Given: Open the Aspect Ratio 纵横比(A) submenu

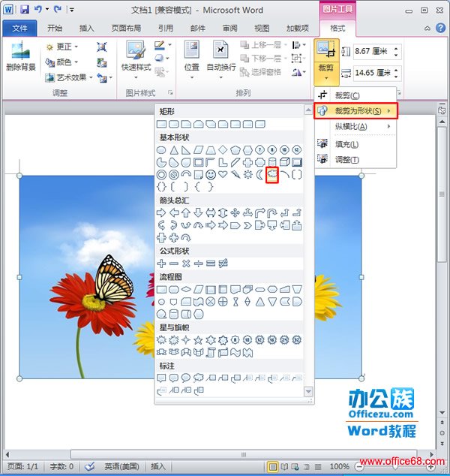Looking at the screenshot, I should (x=355, y=126).
